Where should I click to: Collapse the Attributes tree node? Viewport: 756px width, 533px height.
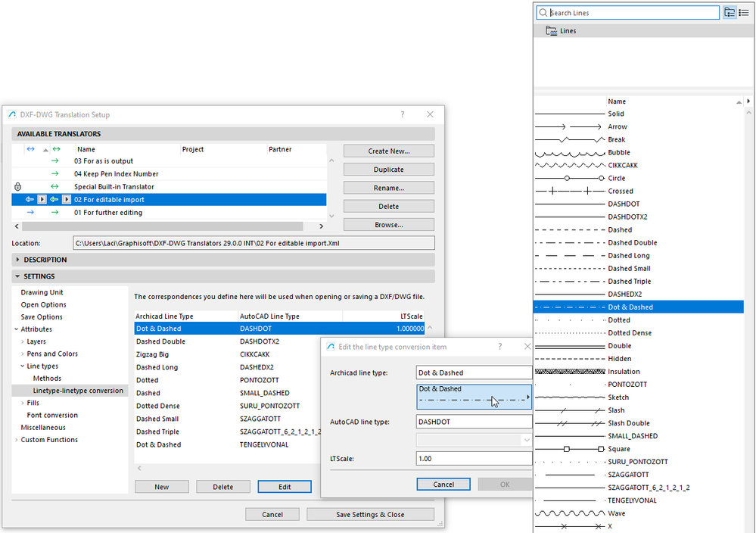tap(16, 329)
